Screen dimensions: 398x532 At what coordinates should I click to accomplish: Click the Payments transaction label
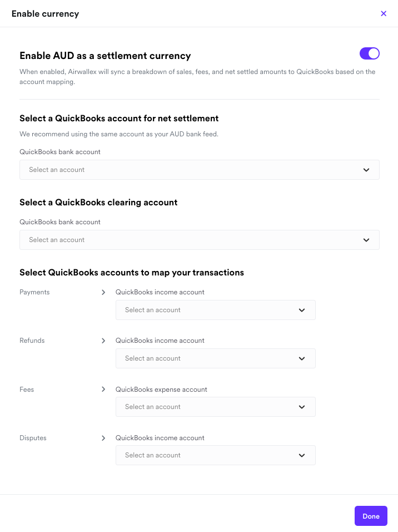34,292
